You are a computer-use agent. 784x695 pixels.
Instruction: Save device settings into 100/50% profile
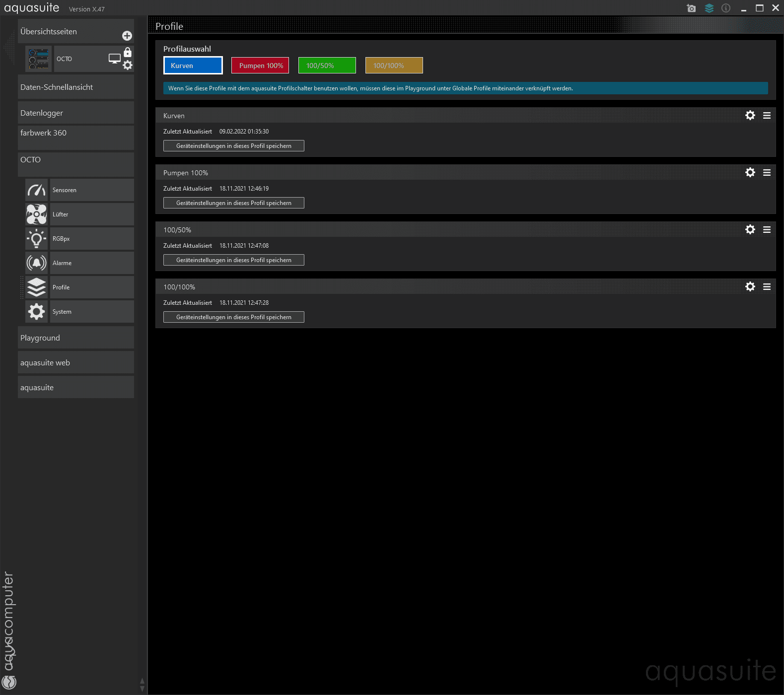(234, 260)
